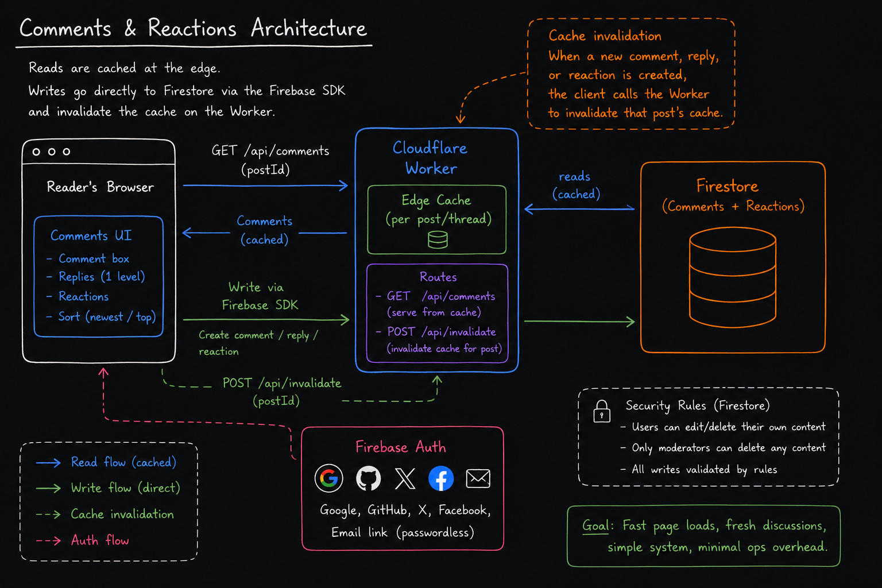Click the 'Routes' heading

[438, 277]
